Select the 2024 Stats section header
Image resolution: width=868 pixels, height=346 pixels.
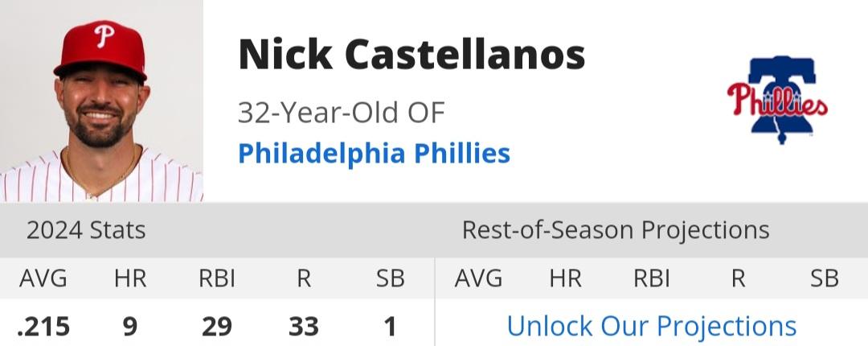click(86, 230)
